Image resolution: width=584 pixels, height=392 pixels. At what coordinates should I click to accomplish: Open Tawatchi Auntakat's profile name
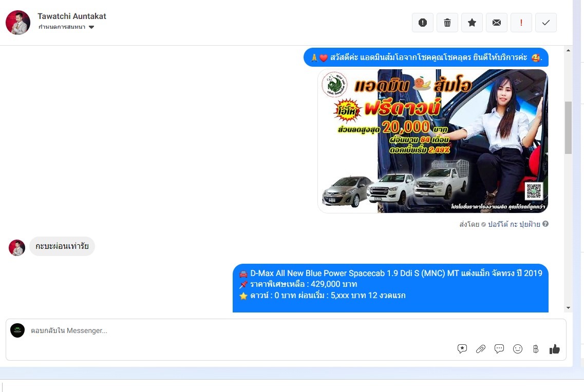[72, 16]
